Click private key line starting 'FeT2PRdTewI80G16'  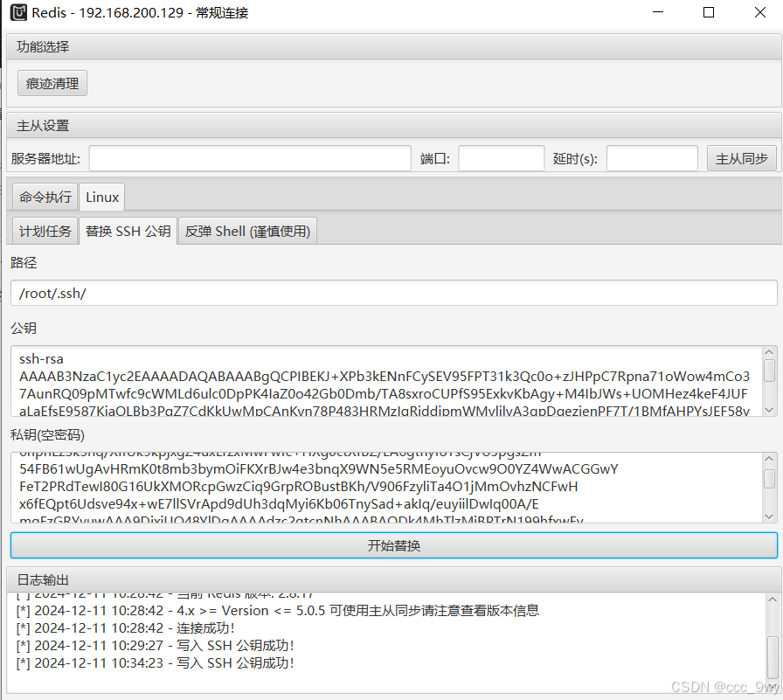pyautogui.click(x=298, y=486)
